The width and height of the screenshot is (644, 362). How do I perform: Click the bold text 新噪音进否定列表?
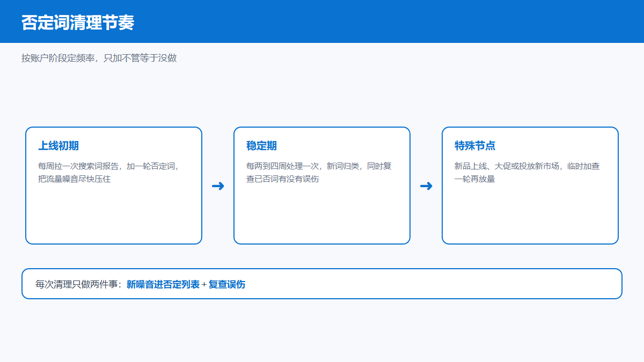point(163,284)
